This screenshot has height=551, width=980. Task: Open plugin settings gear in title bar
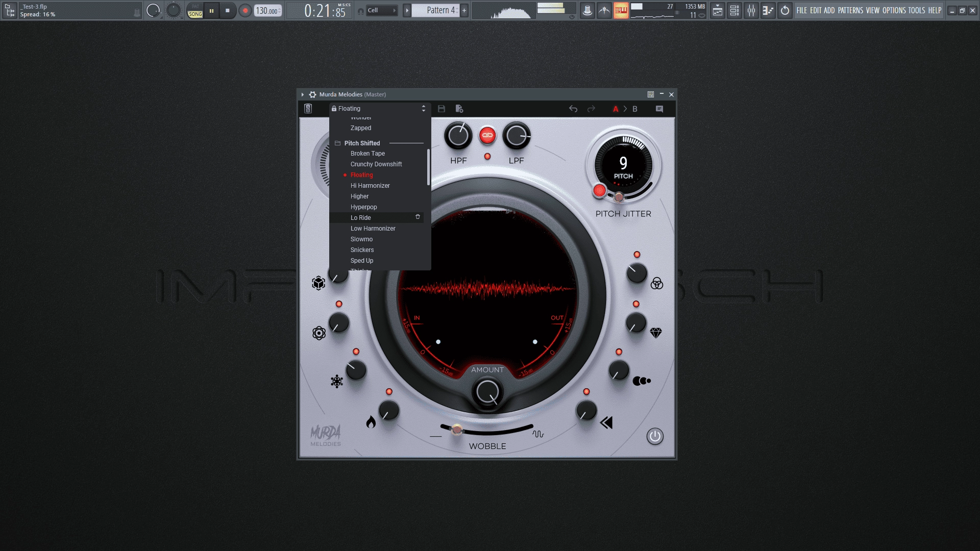313,94
